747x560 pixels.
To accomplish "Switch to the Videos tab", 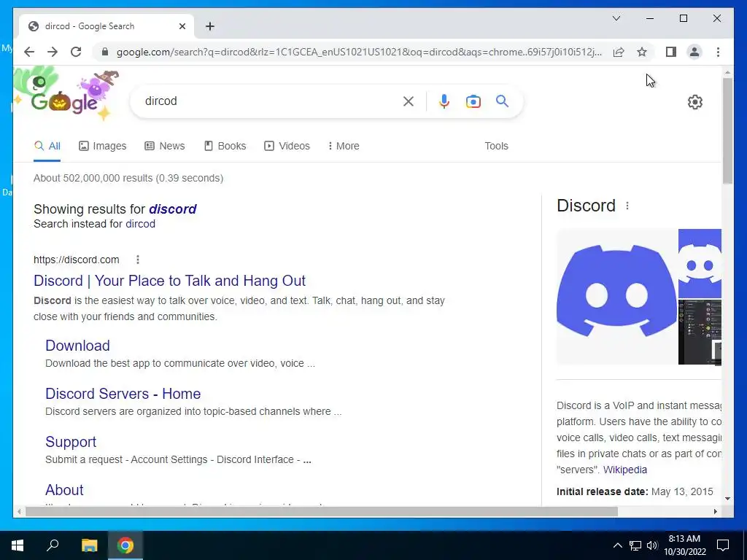I will click(287, 146).
